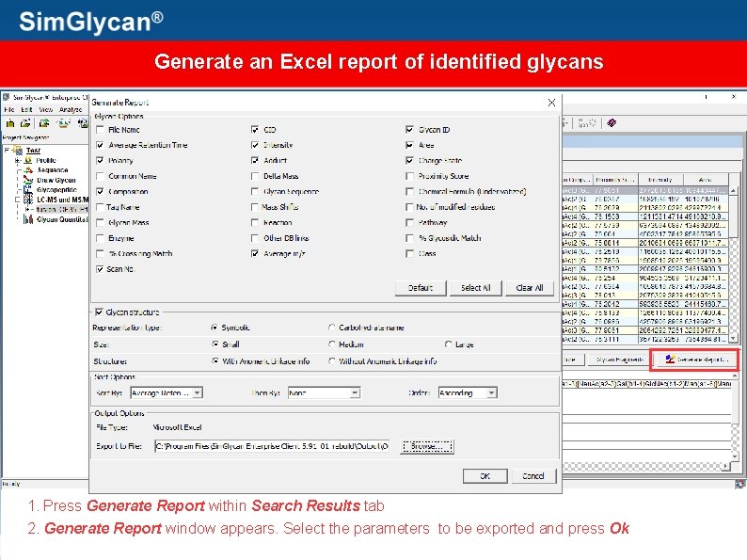Click the Glycan Fragments button
Screen dimensions: 747x560
tap(619, 360)
